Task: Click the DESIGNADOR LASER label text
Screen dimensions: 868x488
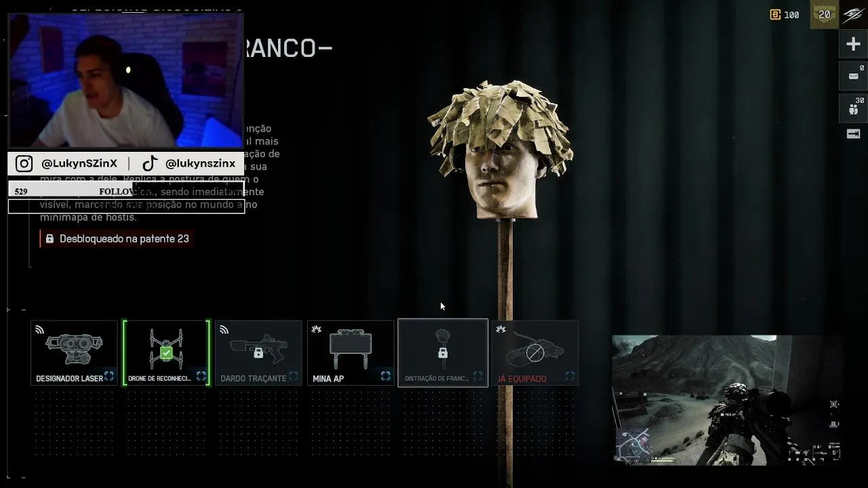Action: tap(69, 379)
